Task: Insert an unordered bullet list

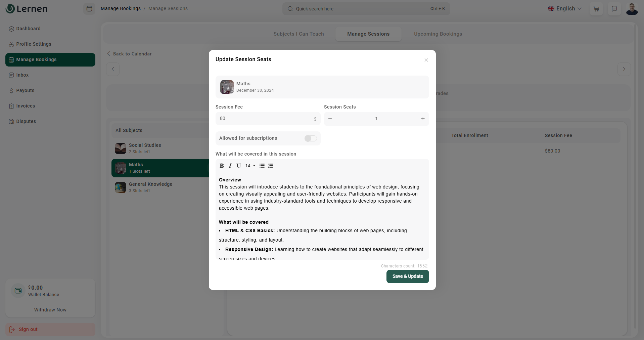Action: point(262,166)
